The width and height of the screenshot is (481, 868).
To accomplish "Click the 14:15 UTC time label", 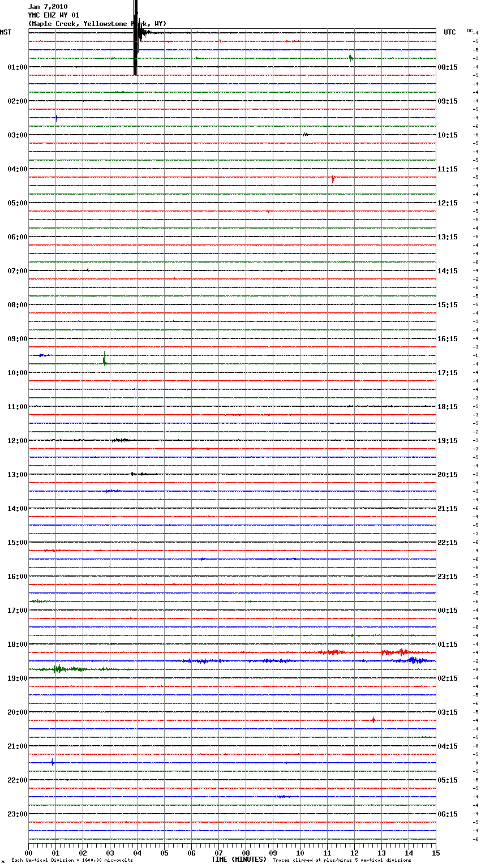I will tap(448, 271).
